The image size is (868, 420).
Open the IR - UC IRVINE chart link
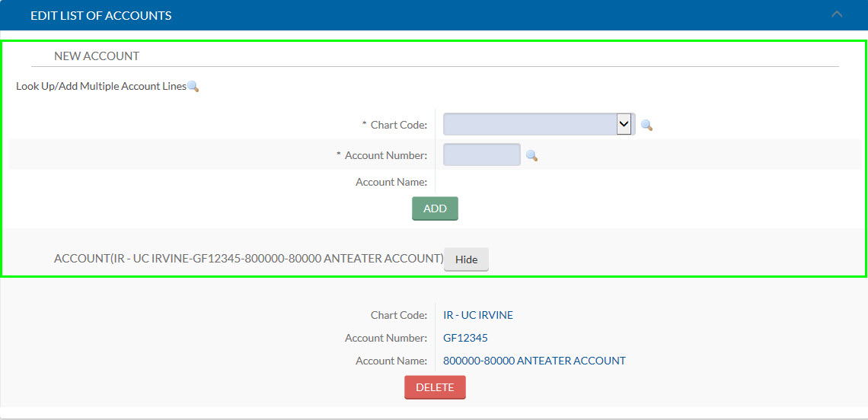pos(478,316)
